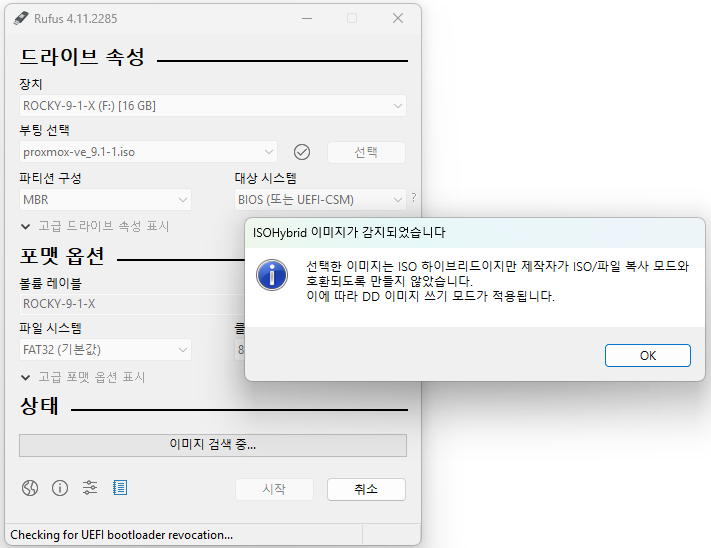711x548 pixels.
Task: Click status text Checking for UEFI bootloader revocation
Action: pyautogui.click(x=122, y=535)
